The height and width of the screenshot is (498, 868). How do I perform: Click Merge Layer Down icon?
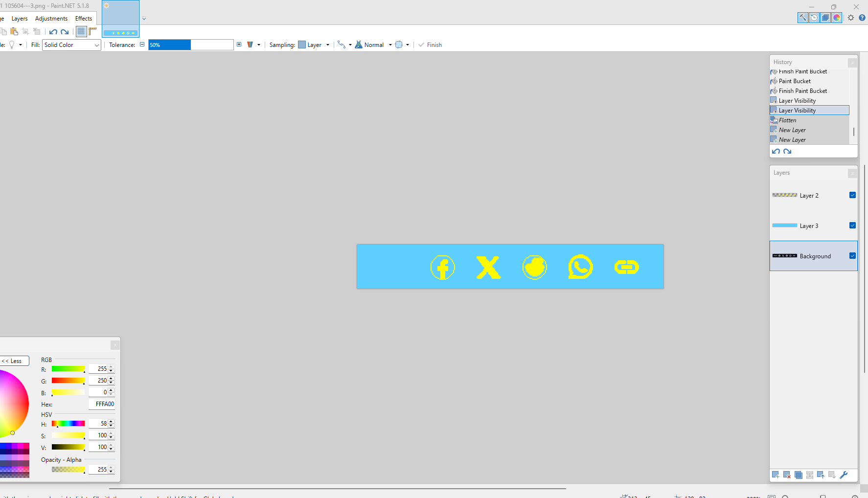click(x=810, y=475)
